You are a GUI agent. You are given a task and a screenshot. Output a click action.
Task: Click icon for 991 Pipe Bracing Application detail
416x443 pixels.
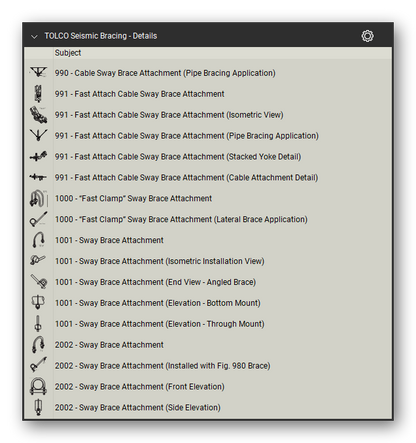[x=38, y=135]
